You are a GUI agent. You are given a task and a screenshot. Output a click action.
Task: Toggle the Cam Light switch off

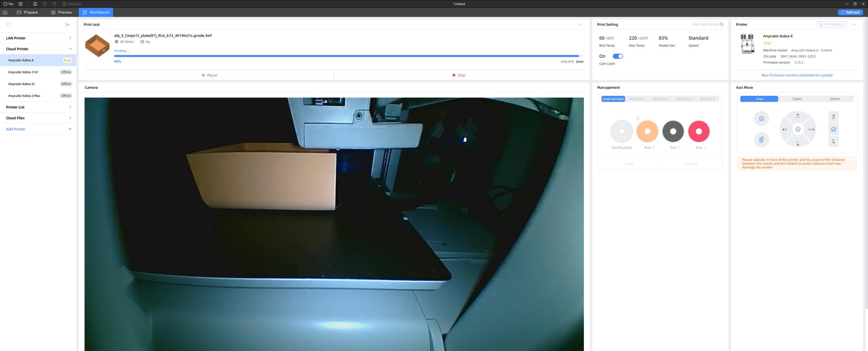(617, 56)
